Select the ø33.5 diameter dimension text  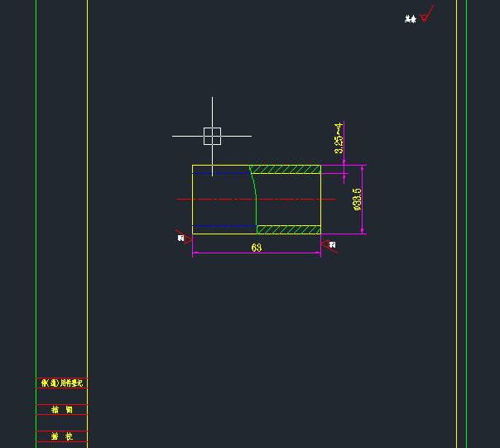(358, 199)
